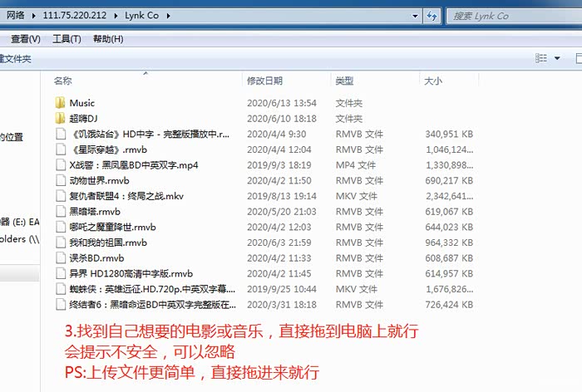Viewport: 582px width, 392px height.
Task: Select file name 我和我的祖国.rmvb
Action: pos(108,243)
